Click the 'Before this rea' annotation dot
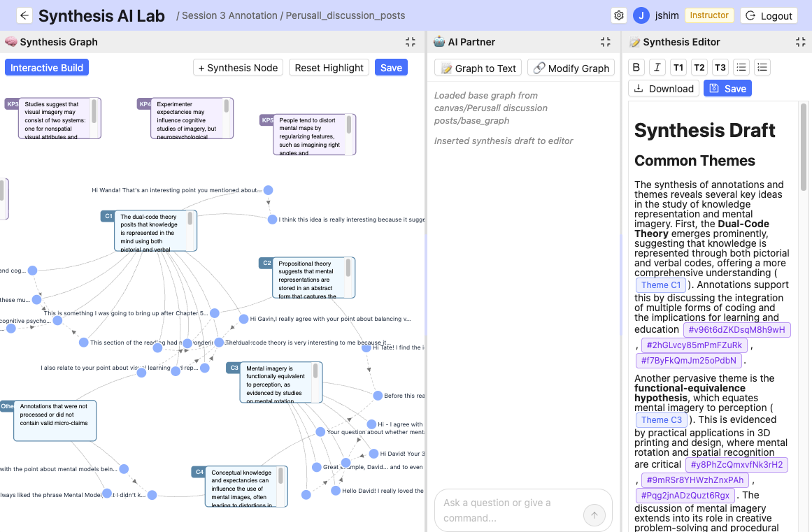 click(378, 396)
